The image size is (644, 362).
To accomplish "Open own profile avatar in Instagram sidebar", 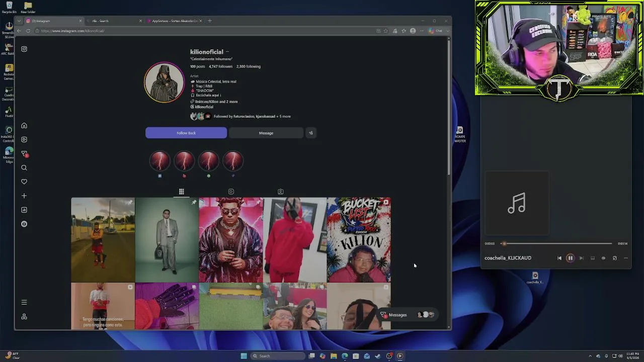I will coord(24,224).
